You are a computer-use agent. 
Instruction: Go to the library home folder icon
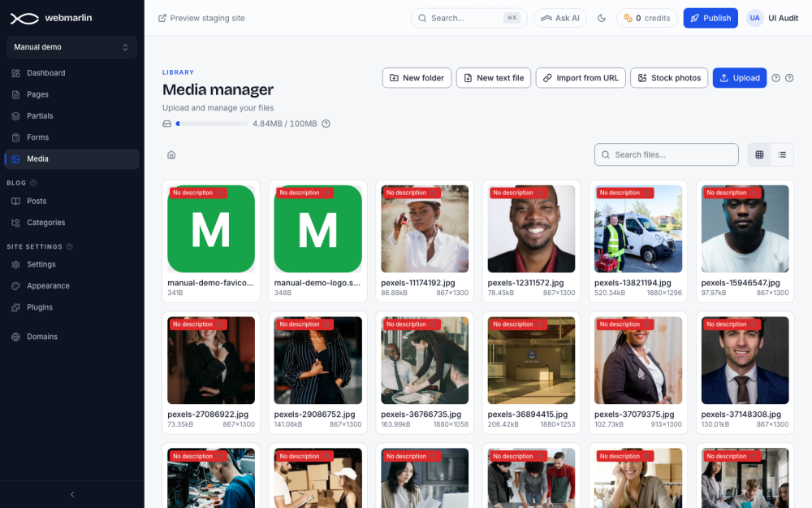pos(171,155)
